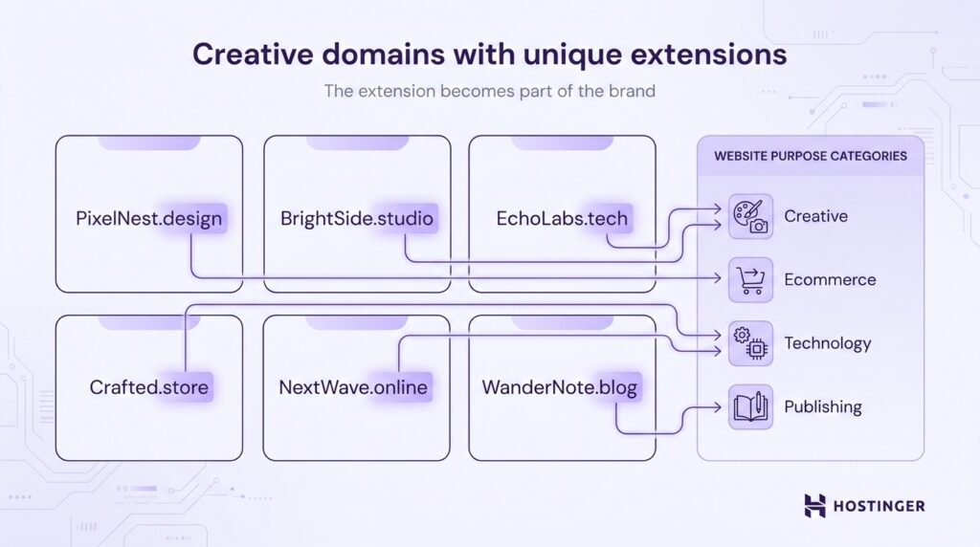Image resolution: width=980 pixels, height=547 pixels.
Task: Click the Ecommerce category label
Action: tap(830, 280)
